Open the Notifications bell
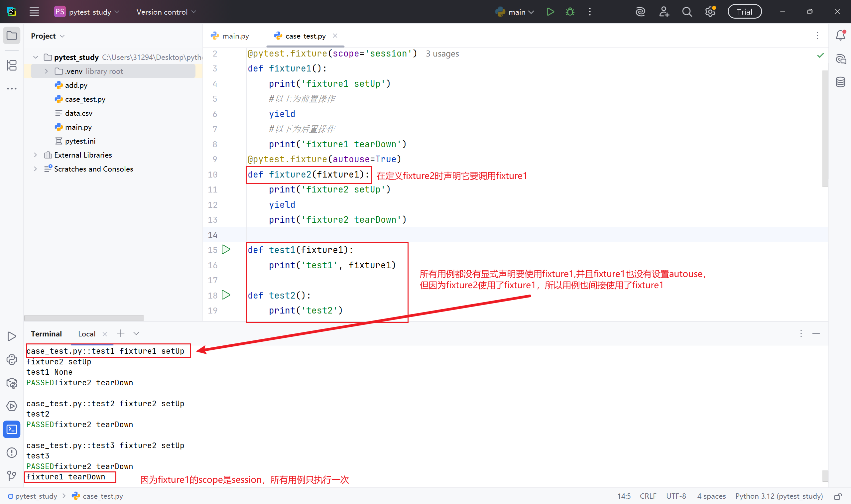851x504 pixels. pos(840,35)
